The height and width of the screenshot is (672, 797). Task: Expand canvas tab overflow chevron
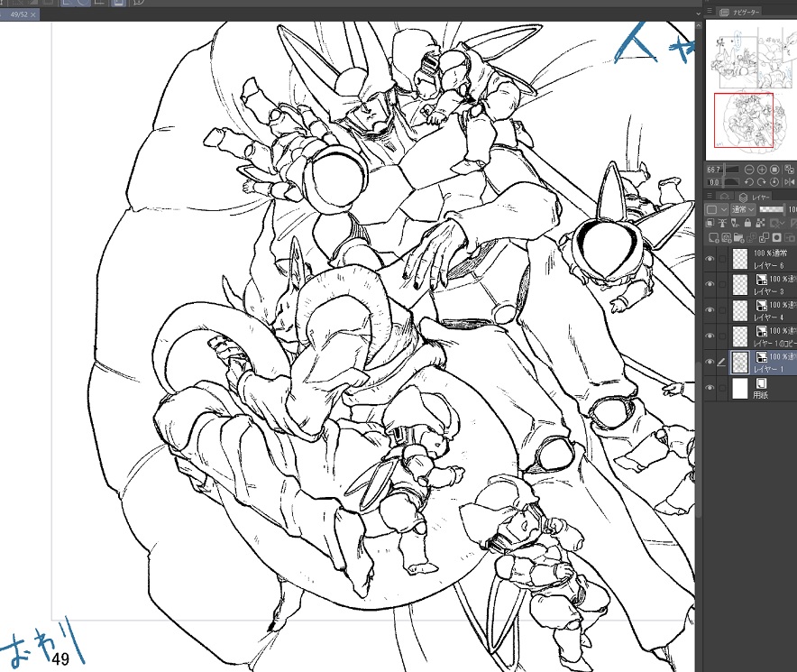[699, 14]
